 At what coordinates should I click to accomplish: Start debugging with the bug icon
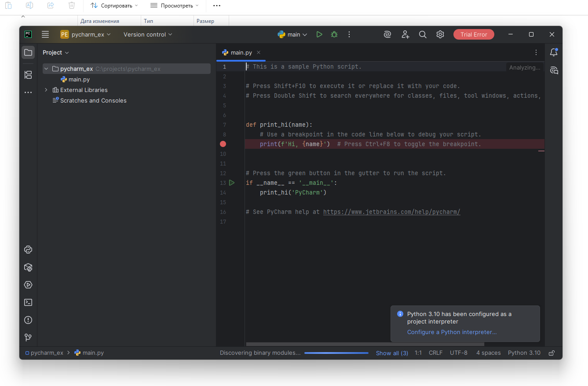click(x=334, y=34)
